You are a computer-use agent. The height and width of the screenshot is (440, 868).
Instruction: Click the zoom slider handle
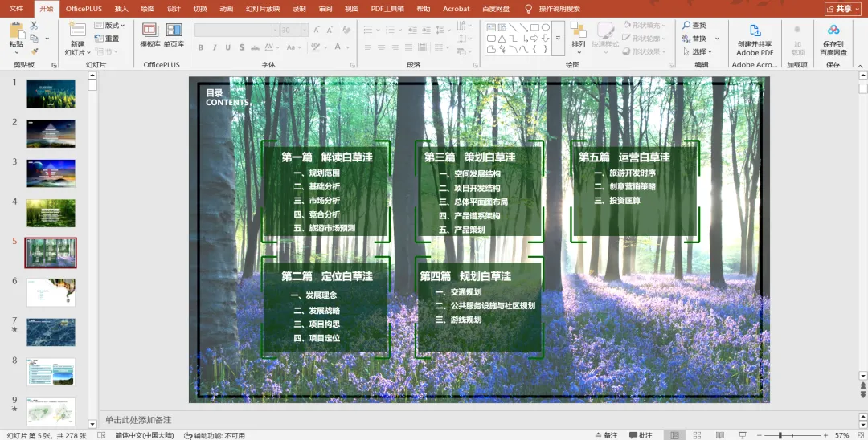(x=780, y=435)
